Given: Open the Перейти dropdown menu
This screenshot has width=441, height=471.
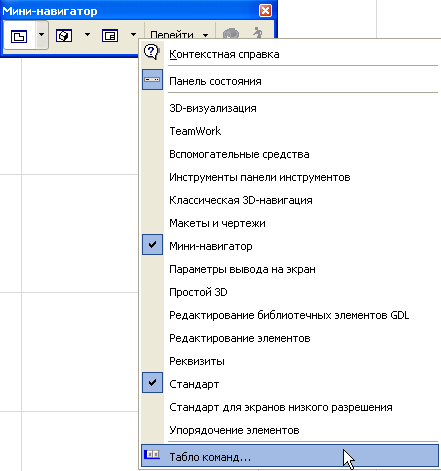Looking at the screenshot, I should point(179,35).
